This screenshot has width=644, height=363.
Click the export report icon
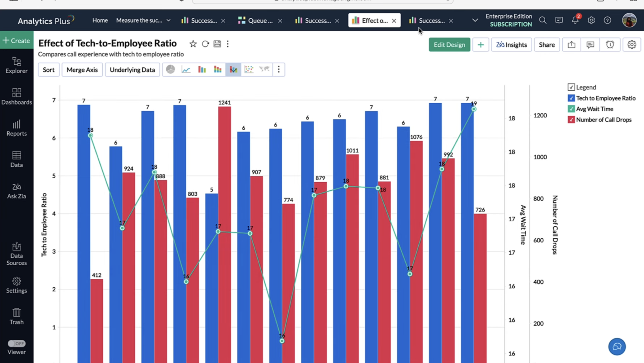coord(571,45)
